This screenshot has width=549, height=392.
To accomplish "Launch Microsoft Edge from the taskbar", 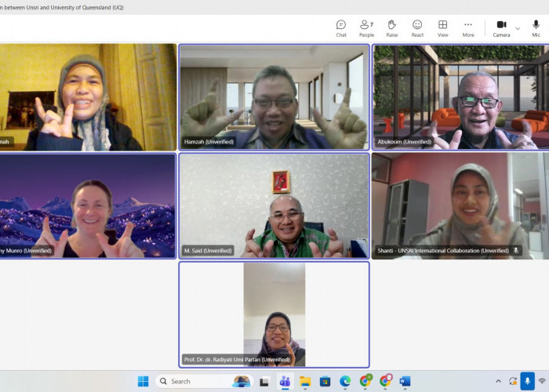I will (x=345, y=382).
